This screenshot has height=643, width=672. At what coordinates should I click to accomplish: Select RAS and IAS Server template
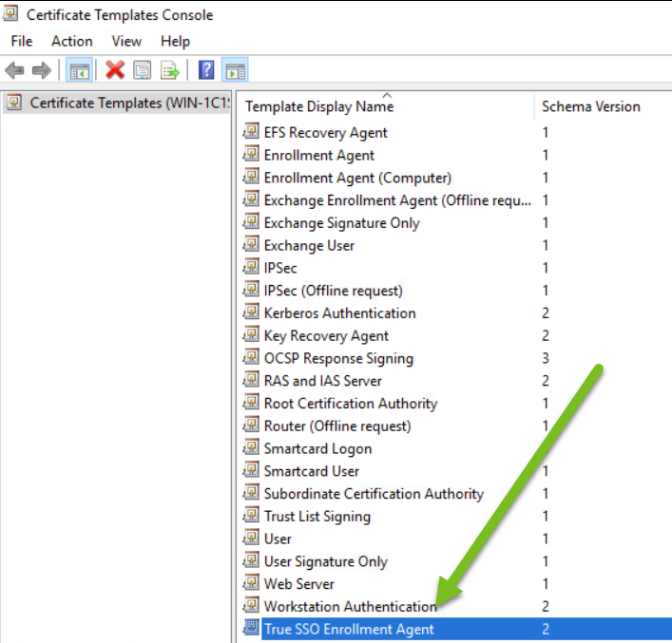(323, 381)
